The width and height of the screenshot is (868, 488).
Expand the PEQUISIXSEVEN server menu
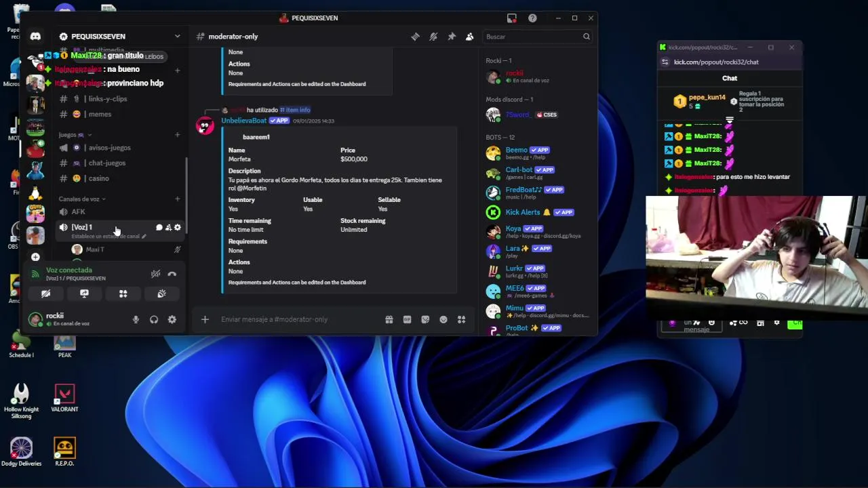pos(177,37)
